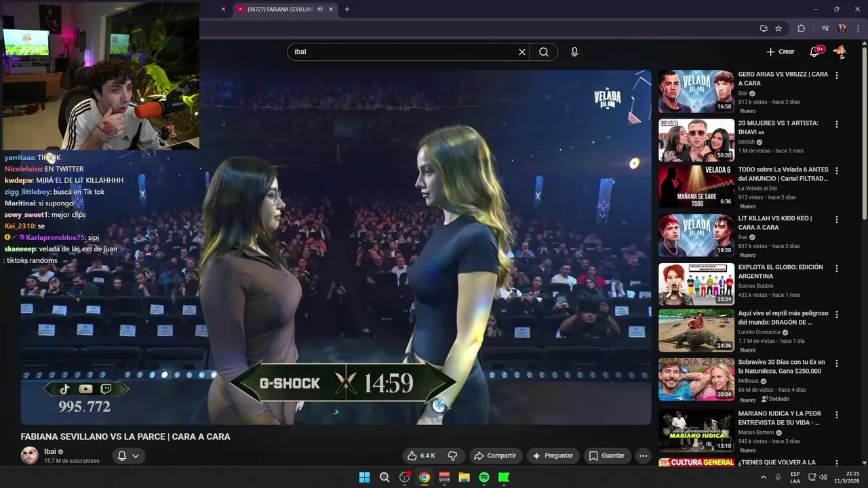Click the Guardar save button

tap(606, 455)
